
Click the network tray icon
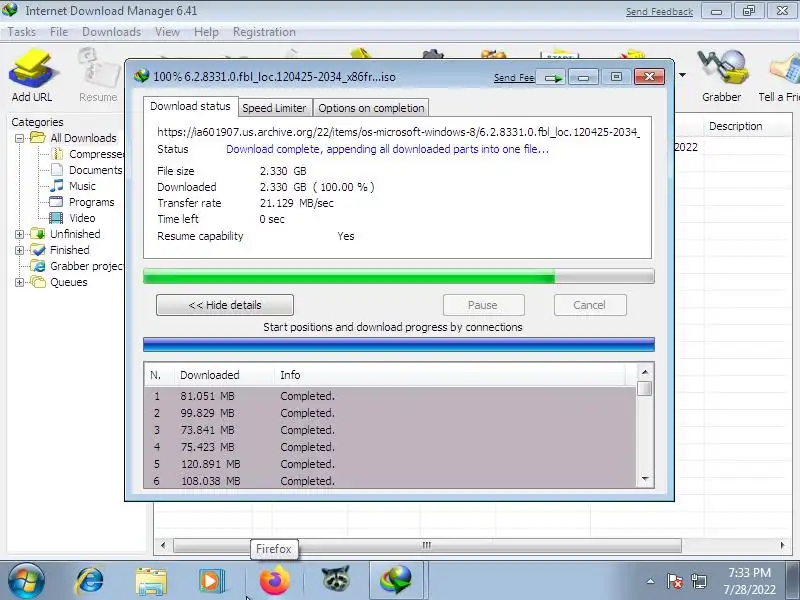click(698, 581)
